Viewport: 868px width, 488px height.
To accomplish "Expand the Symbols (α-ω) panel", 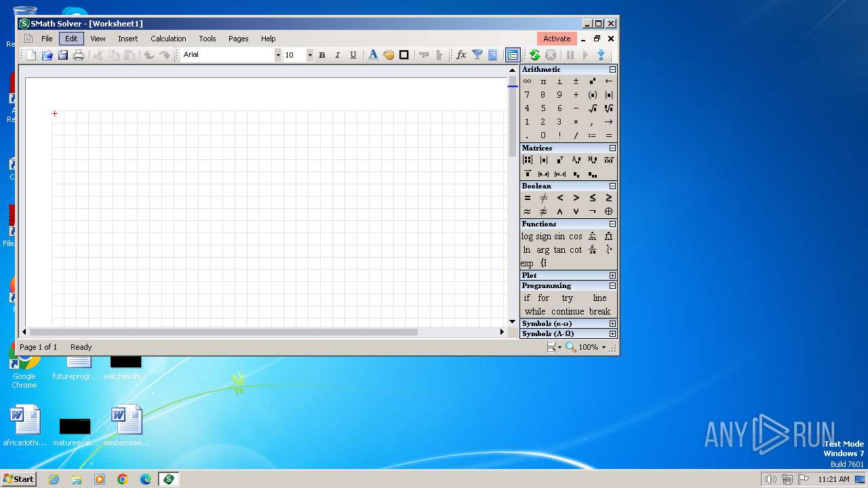I will point(612,323).
